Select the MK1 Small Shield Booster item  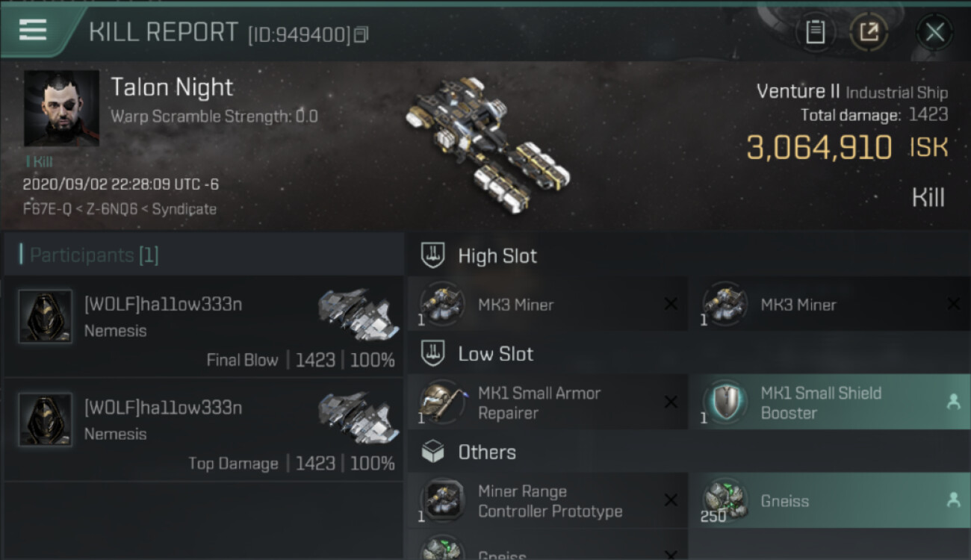pos(829,402)
